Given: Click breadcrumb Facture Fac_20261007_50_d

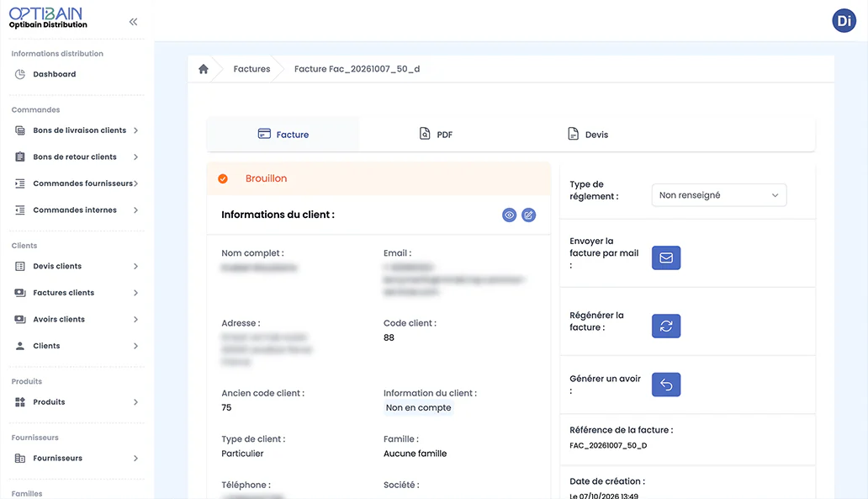Looking at the screenshot, I should 357,69.
